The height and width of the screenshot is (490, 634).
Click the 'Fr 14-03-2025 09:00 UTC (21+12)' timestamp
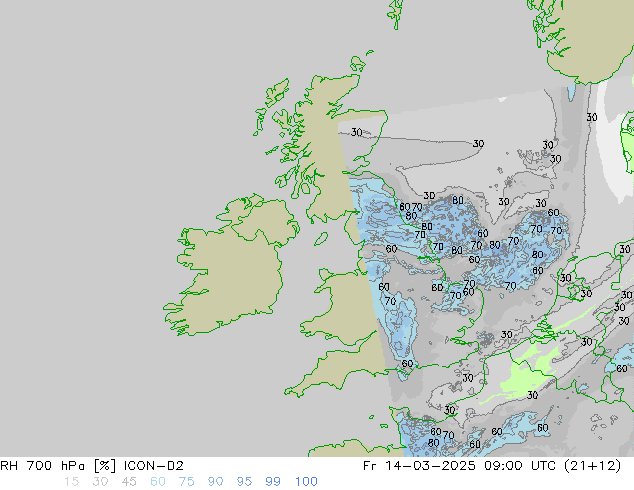pos(492,466)
